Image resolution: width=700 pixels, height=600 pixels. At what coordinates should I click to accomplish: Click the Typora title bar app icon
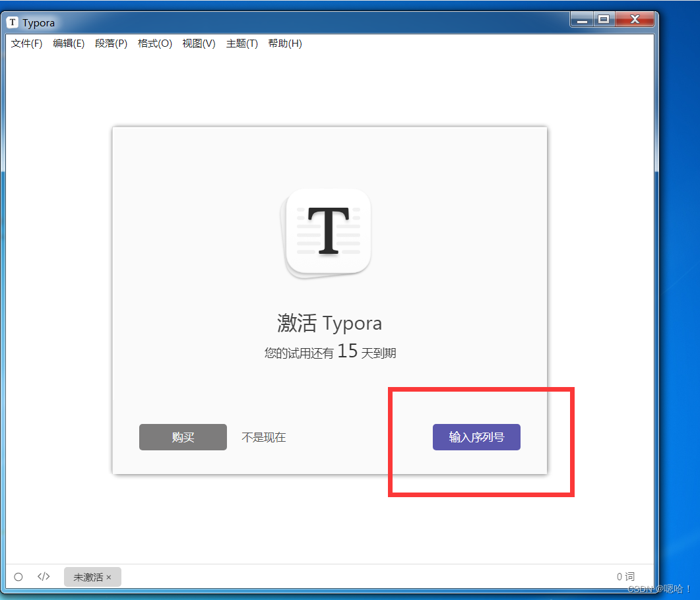tap(13, 22)
